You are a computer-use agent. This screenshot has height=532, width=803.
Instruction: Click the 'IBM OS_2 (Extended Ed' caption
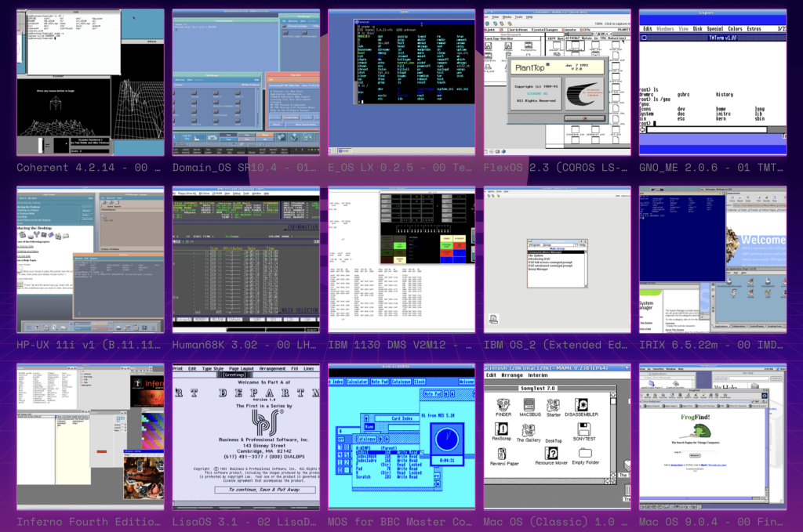tap(556, 345)
